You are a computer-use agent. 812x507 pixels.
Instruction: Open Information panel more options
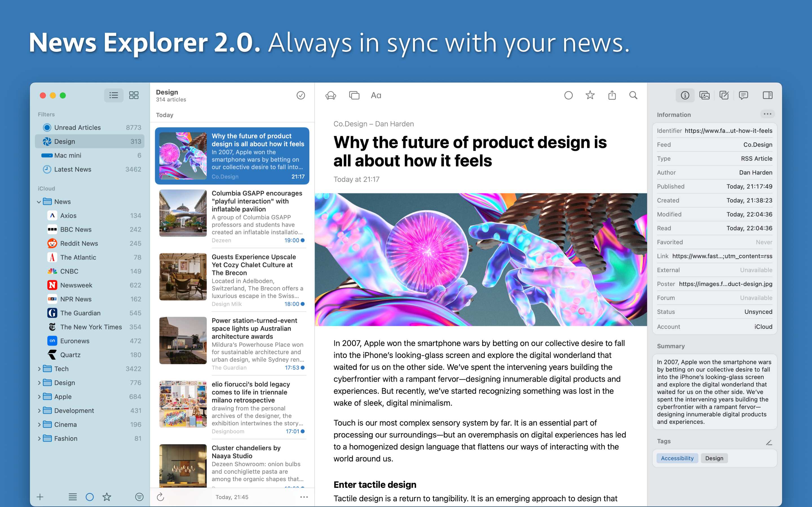(x=767, y=114)
